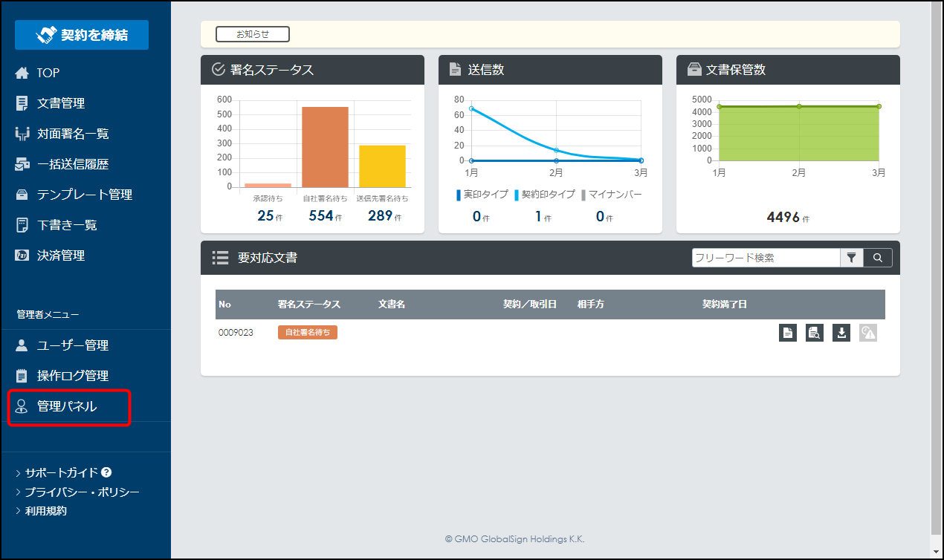Viewport: 944px width, 560px height.
Task: Click the 契約を締結 button
Action: point(82,35)
